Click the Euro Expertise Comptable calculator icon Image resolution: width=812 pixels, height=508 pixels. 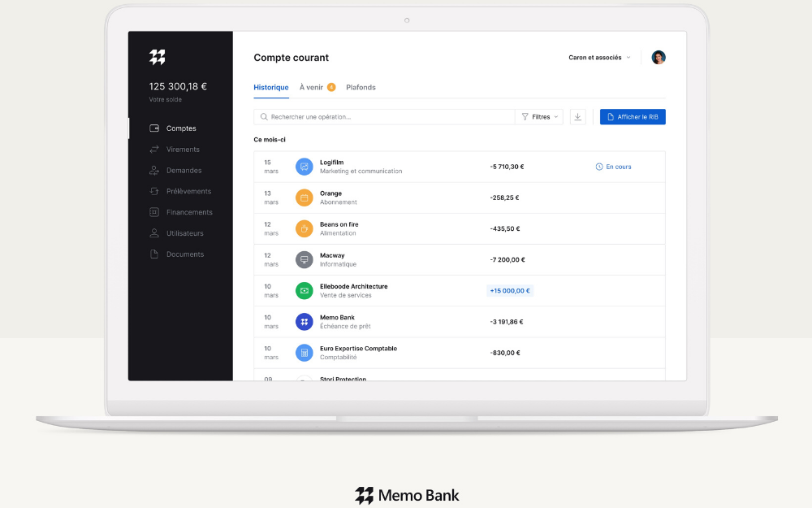point(304,353)
